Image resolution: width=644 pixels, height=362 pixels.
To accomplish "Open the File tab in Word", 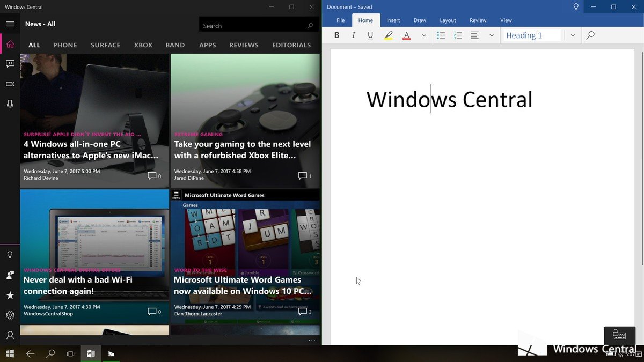I will click(x=341, y=20).
